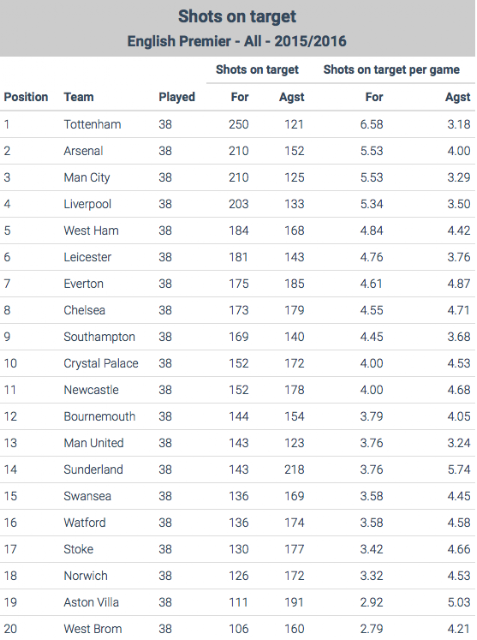Sort table by Position column header

click(x=26, y=97)
